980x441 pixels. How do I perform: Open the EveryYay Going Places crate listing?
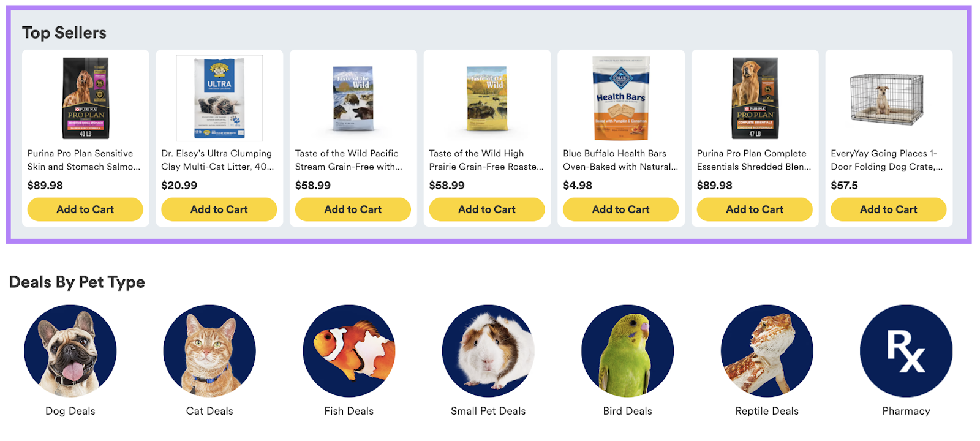pyautogui.click(x=889, y=160)
